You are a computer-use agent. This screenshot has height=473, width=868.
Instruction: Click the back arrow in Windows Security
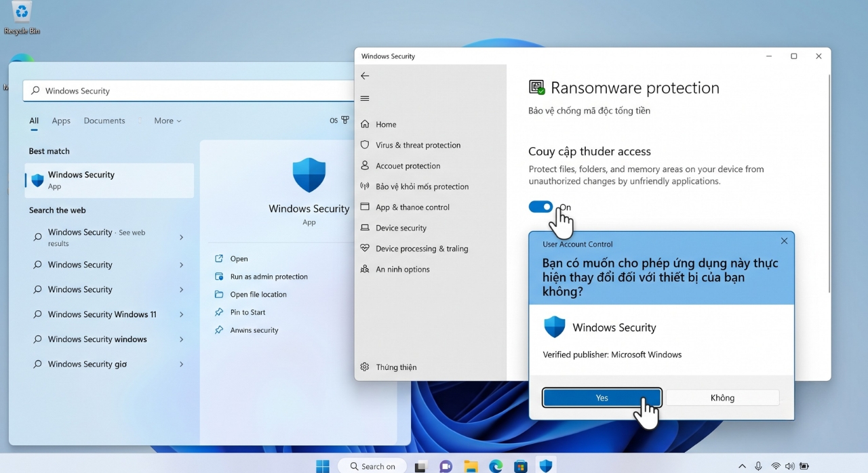point(365,76)
